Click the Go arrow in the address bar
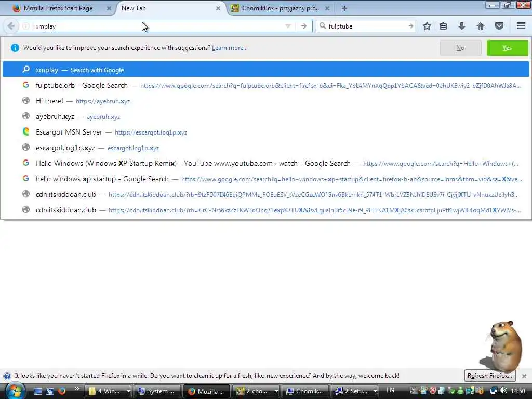Screen dimensions: 532x399 [x=303, y=26]
